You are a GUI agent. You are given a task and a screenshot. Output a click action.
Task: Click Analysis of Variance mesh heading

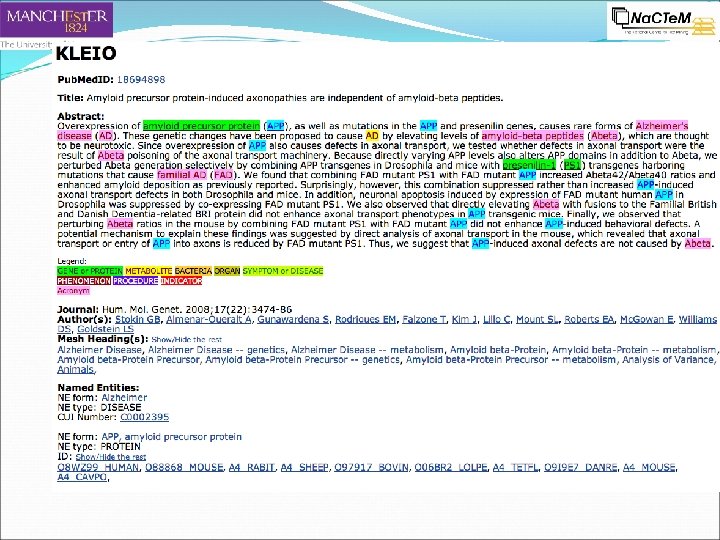click(669, 360)
